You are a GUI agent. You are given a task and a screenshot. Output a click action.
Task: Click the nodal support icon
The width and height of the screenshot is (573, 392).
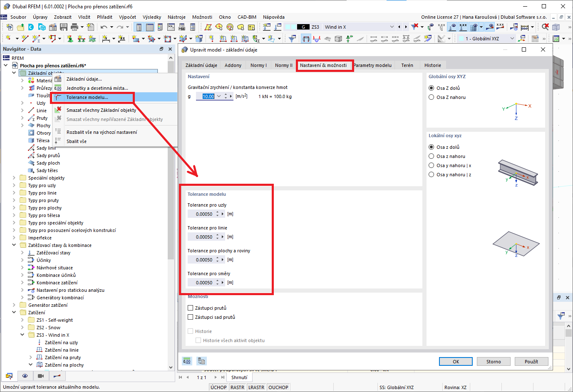70,39
